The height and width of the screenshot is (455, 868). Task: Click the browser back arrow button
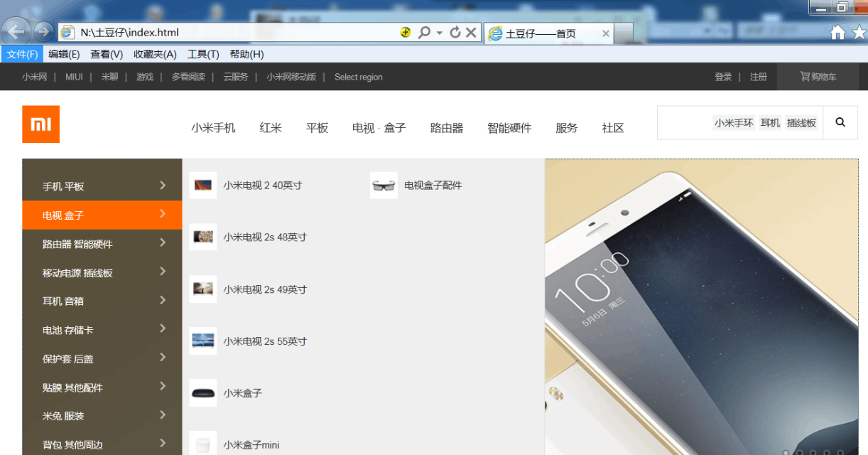17,32
